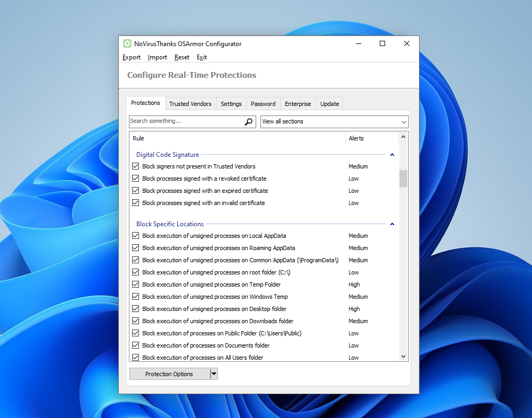Viewport: 532px width, 418px height.
Task: Open the Enterprise tab
Action: (x=298, y=104)
